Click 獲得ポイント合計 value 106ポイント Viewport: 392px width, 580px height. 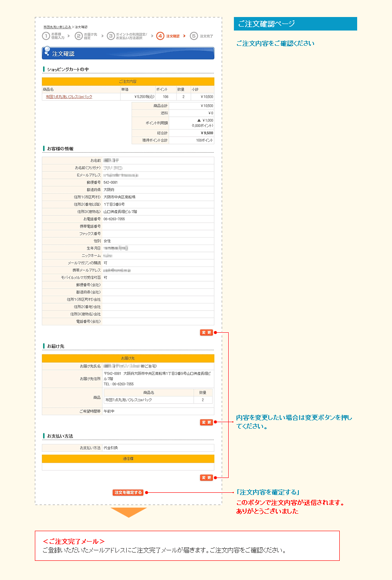pyautogui.click(x=204, y=140)
